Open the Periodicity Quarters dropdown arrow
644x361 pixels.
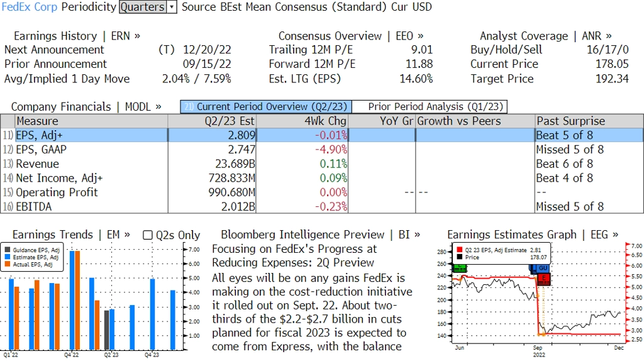point(172,7)
